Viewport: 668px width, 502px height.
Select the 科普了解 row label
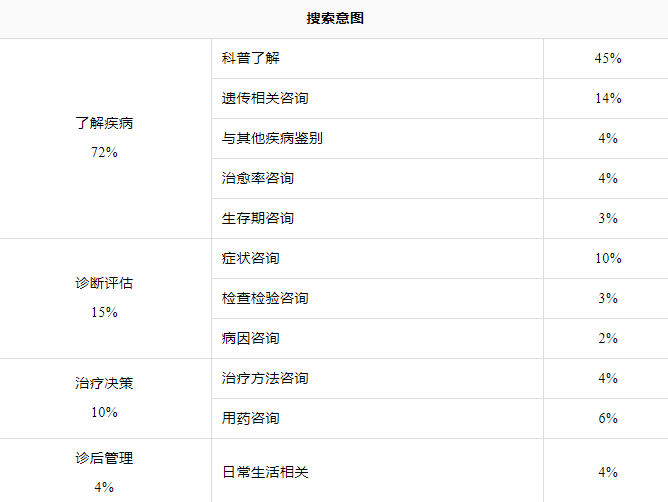(250, 58)
